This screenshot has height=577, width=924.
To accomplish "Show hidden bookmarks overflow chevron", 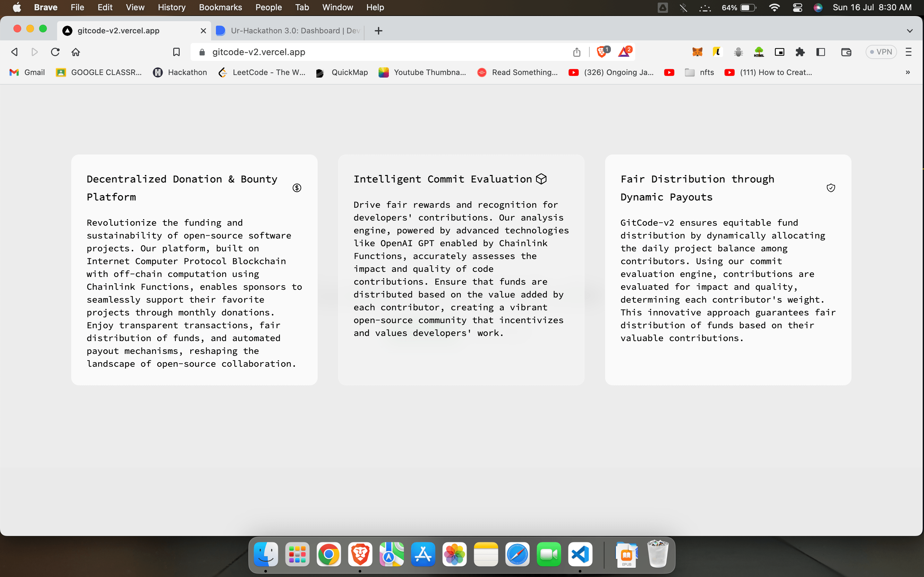I will [x=908, y=72].
